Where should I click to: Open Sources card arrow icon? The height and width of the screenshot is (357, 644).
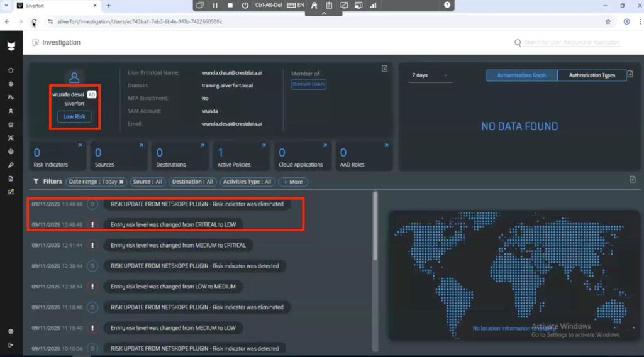point(141,145)
